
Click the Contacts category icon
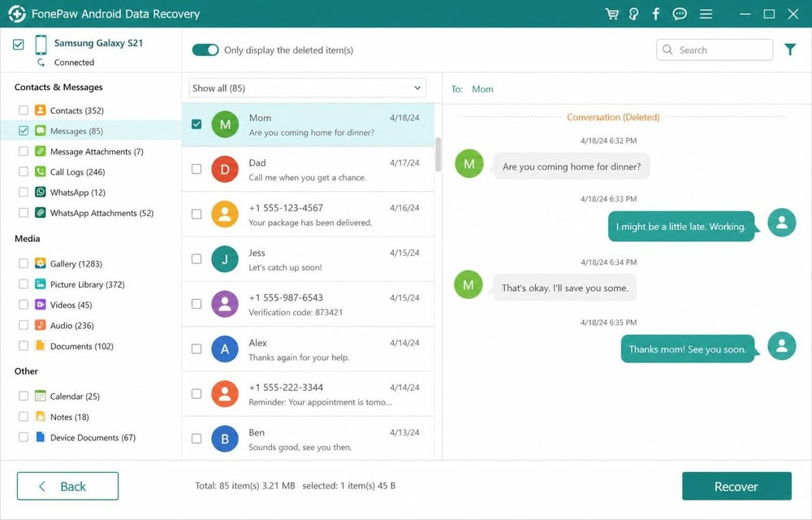(41, 110)
